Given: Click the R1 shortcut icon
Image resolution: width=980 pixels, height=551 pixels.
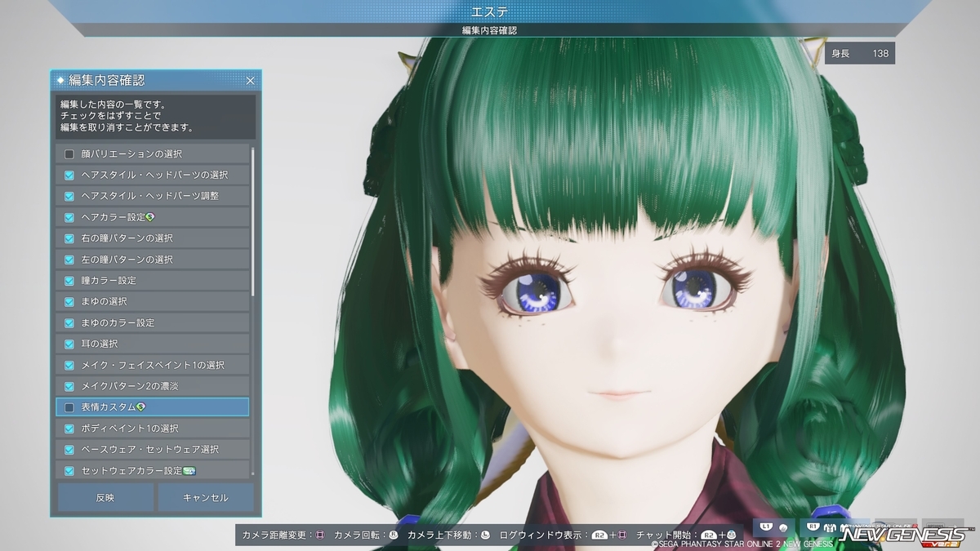Looking at the screenshot, I should [x=813, y=527].
